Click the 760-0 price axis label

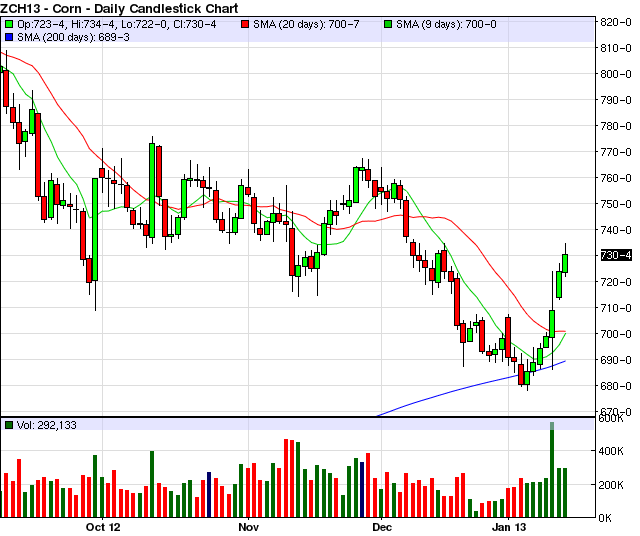pyautogui.click(x=616, y=178)
